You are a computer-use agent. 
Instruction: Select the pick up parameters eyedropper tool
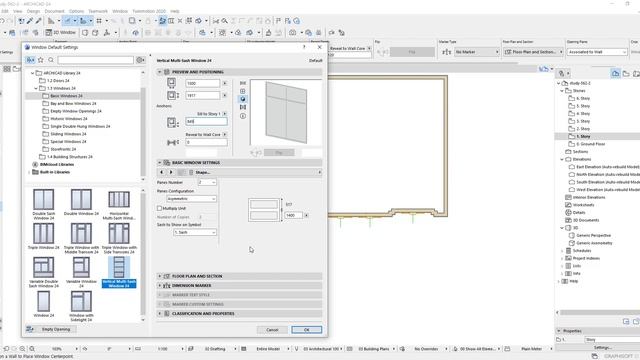click(x=30, y=21)
